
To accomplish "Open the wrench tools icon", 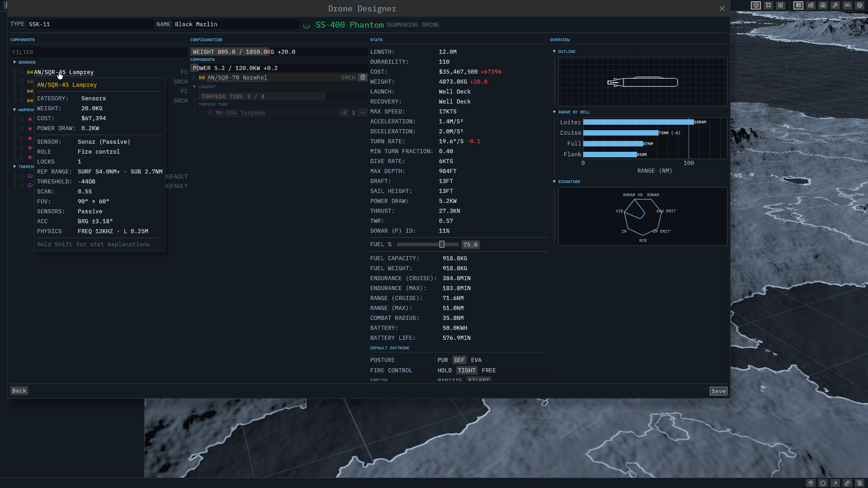I will 835,5.
